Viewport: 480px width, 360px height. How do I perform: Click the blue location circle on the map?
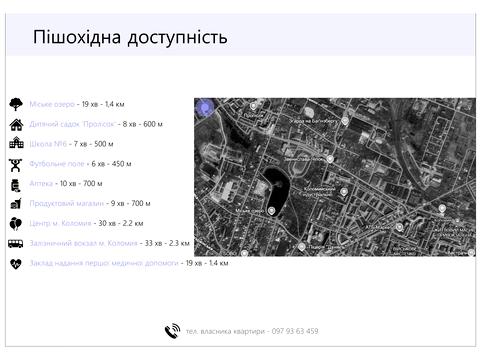205,108
